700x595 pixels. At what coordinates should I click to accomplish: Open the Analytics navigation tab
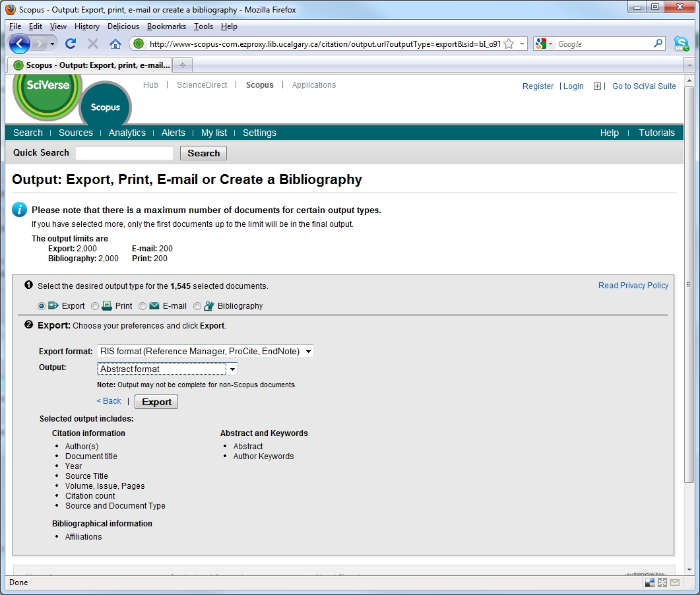tap(127, 133)
